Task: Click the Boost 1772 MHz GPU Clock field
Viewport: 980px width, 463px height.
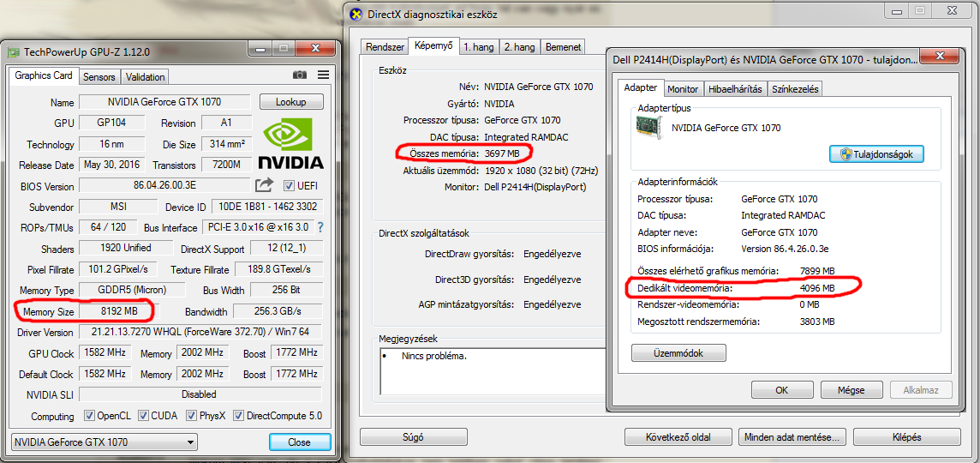Action: 297,353
